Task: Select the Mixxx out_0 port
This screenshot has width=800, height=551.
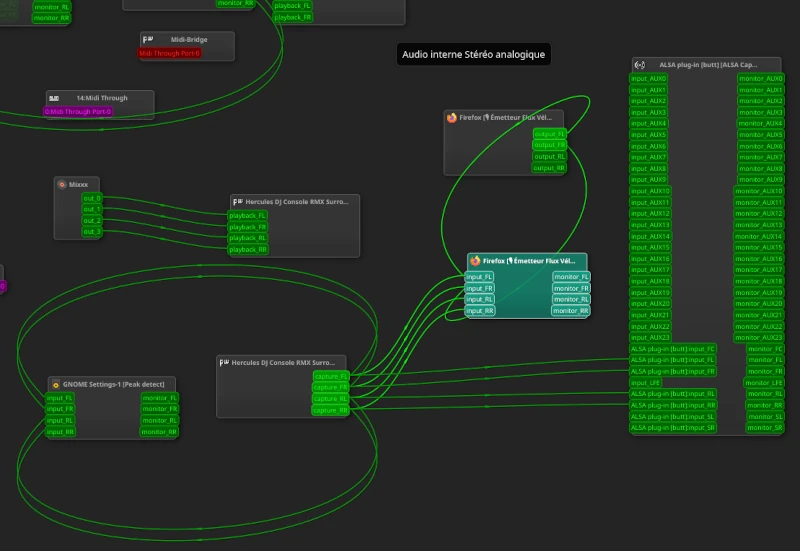Action: (x=92, y=198)
